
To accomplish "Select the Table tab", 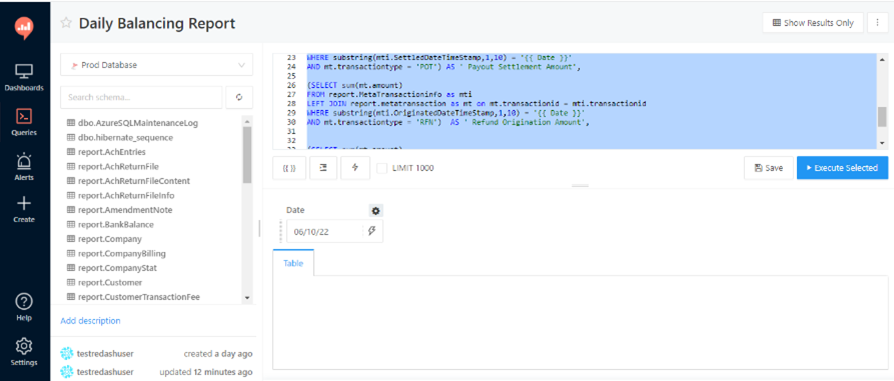I will [293, 264].
